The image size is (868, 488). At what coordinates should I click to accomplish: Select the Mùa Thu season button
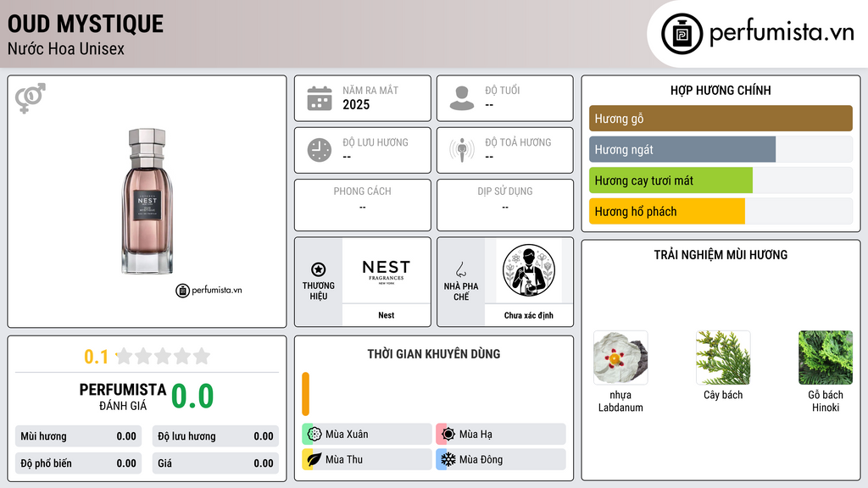pyautogui.click(x=367, y=459)
